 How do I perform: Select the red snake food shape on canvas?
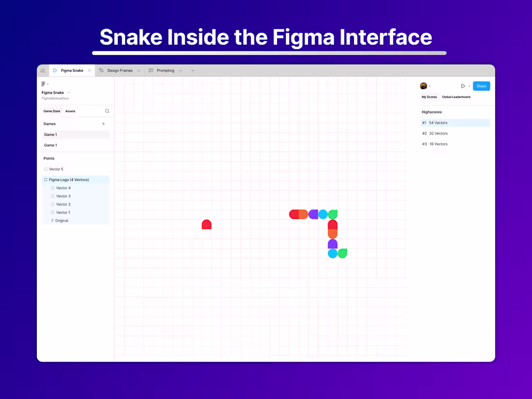(207, 224)
